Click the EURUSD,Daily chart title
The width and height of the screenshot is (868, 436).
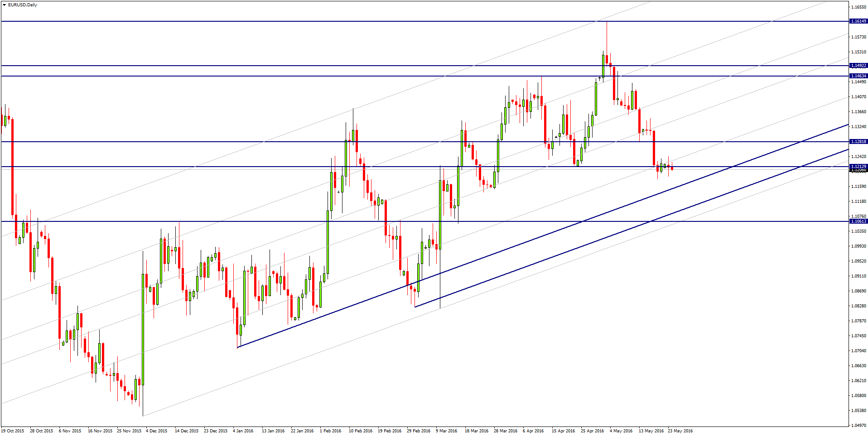[x=23, y=5]
